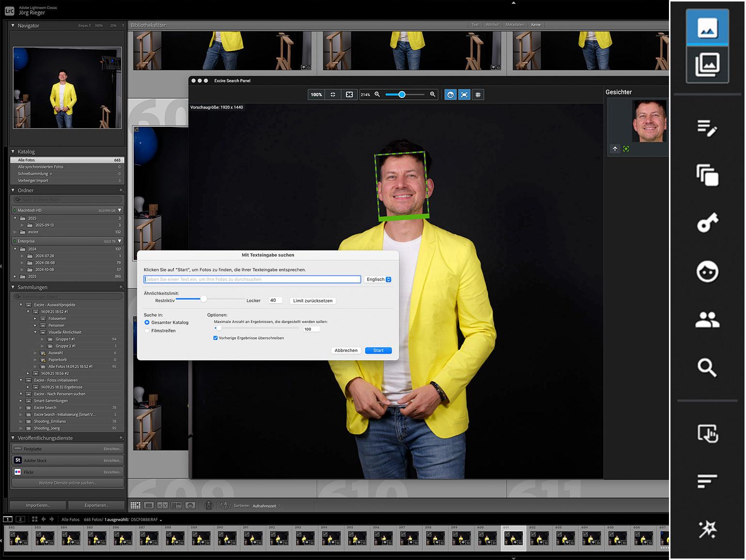The height and width of the screenshot is (560, 746).
Task: Select the Filmstreifen radio button
Action: click(147, 331)
